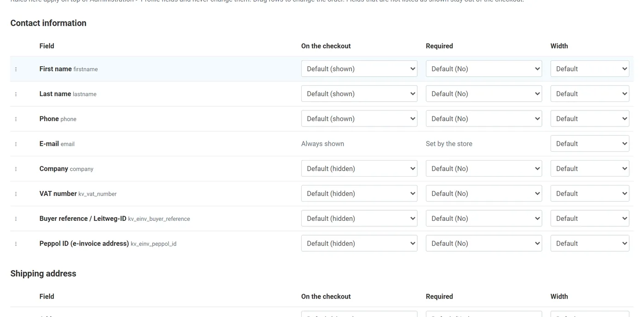
Task: Click the 'First name' field label
Action: [56, 69]
